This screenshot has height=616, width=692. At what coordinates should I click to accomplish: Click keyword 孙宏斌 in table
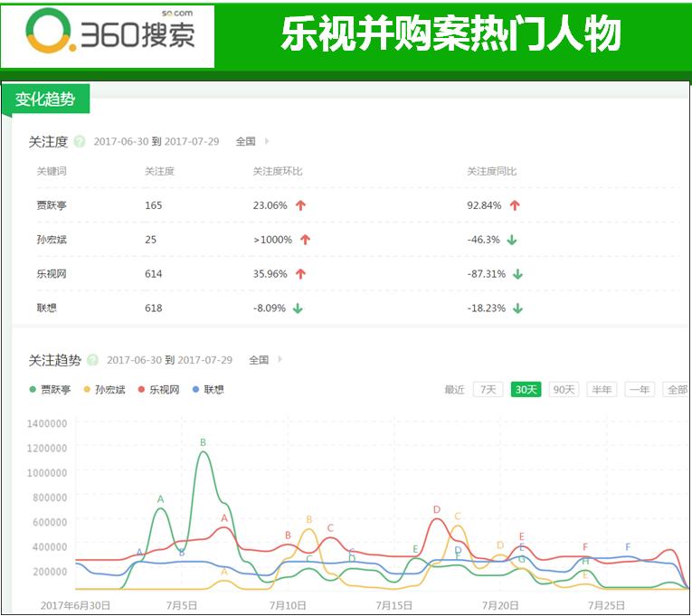coord(52,240)
